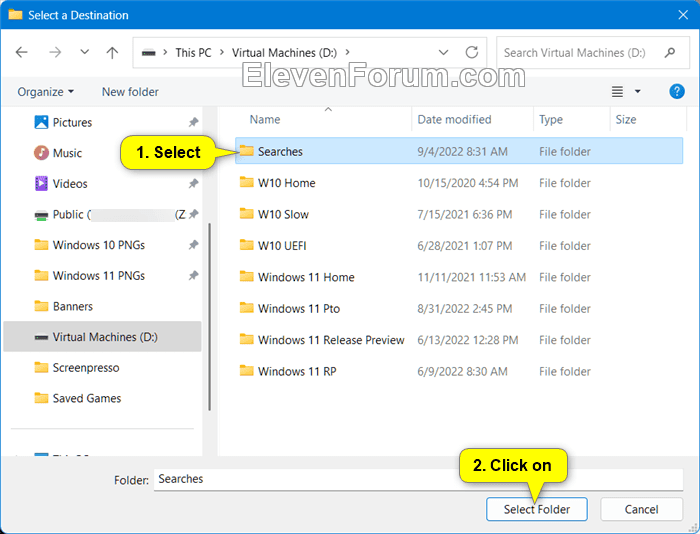Open the Public network drive item

coord(110,214)
